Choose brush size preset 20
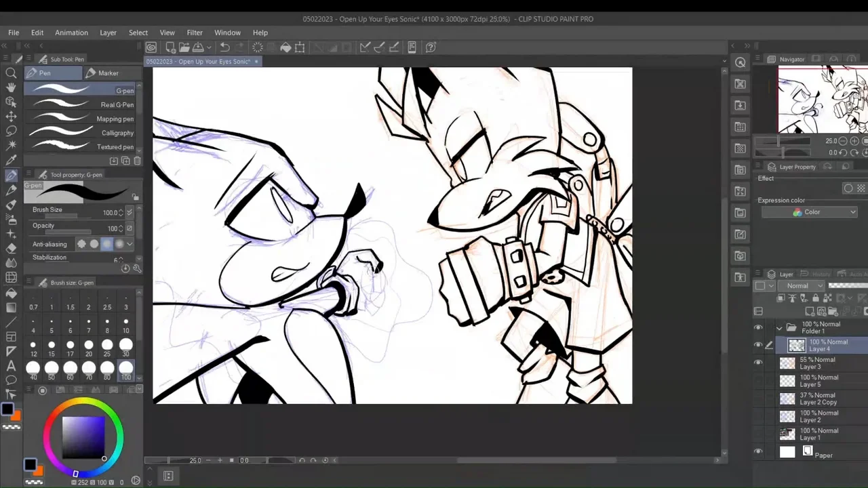Screen dimensions: 868x488 tap(89, 348)
